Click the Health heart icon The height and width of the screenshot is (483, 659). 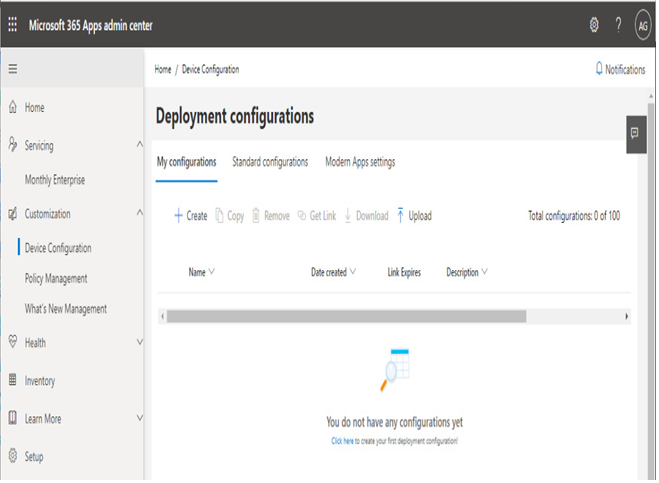[x=13, y=341]
